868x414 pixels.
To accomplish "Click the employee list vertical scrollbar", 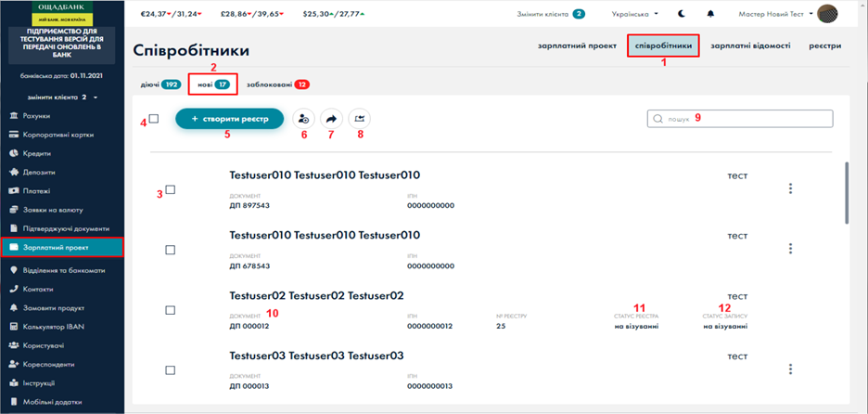I will click(846, 192).
